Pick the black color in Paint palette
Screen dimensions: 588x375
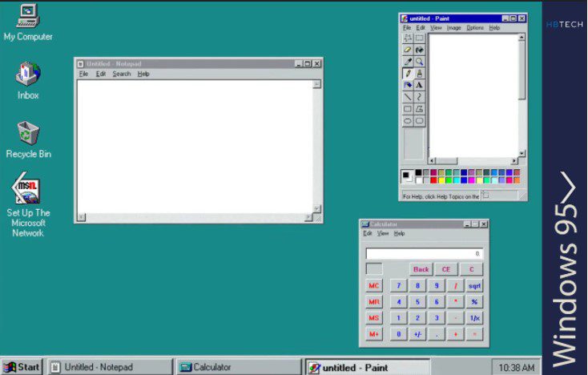pos(418,172)
